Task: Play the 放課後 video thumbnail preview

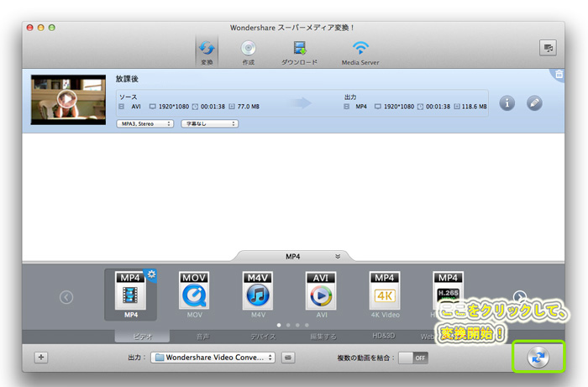Action: pyautogui.click(x=66, y=98)
